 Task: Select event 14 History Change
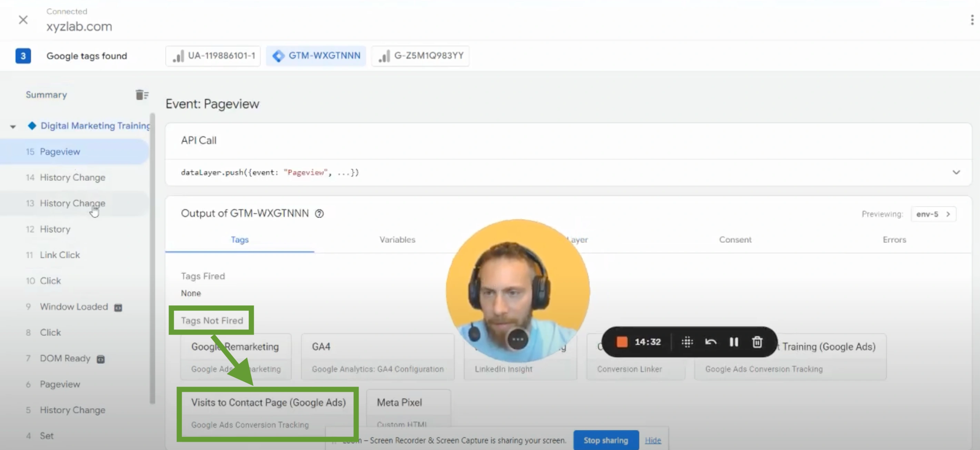(x=74, y=177)
